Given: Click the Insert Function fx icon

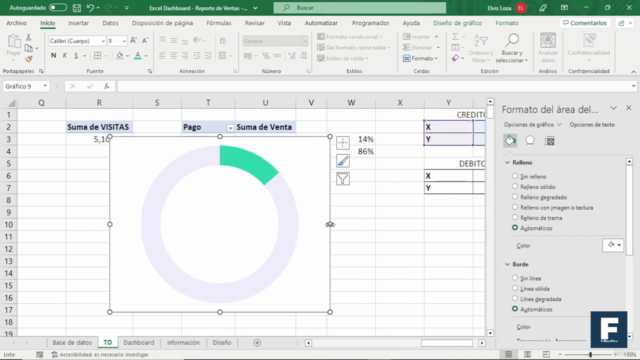Looking at the screenshot, I should 107,86.
